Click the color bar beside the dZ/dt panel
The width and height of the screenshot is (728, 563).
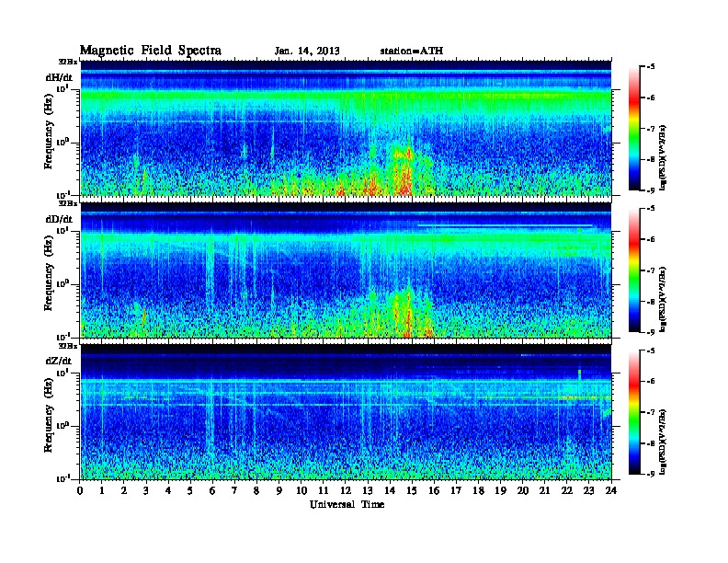point(634,411)
